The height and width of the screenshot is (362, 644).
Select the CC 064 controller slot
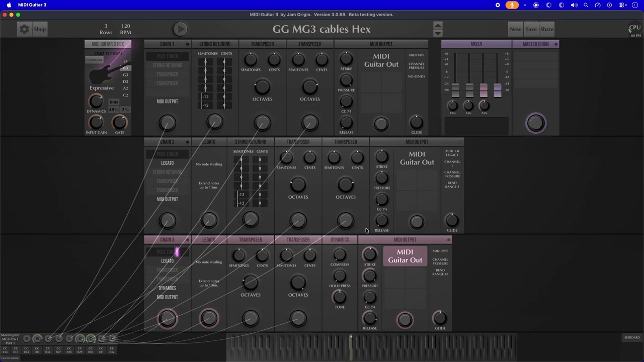coord(26,350)
